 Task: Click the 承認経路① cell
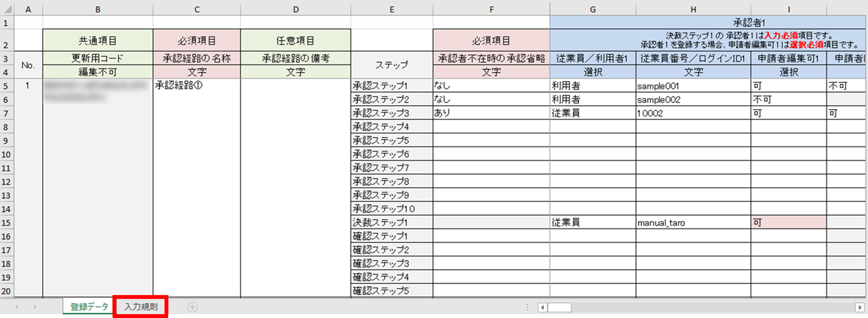coord(197,86)
